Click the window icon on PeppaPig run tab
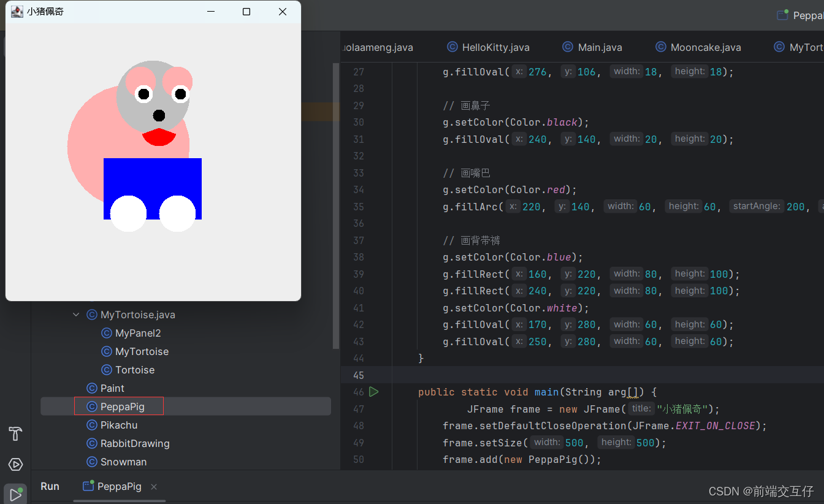The image size is (824, 504). point(88,486)
